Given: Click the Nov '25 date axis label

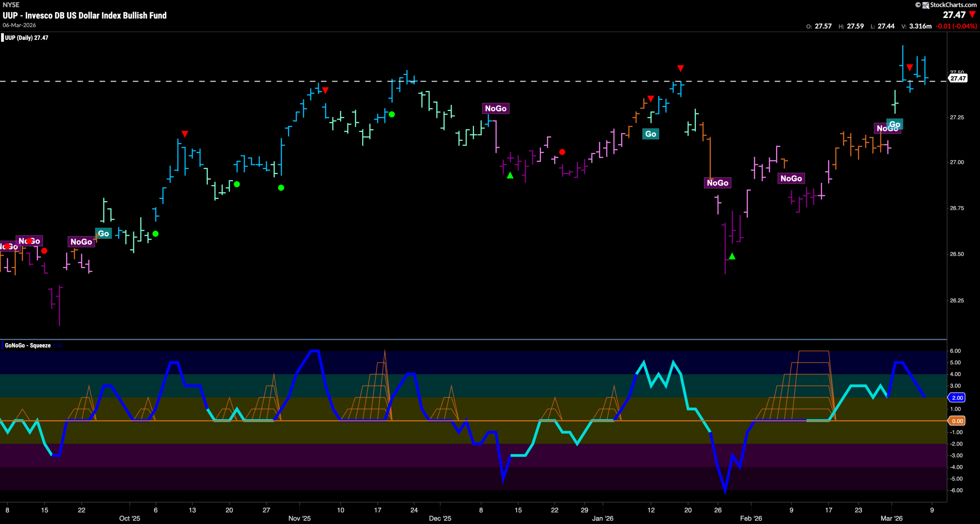Looking at the screenshot, I should tap(299, 518).
